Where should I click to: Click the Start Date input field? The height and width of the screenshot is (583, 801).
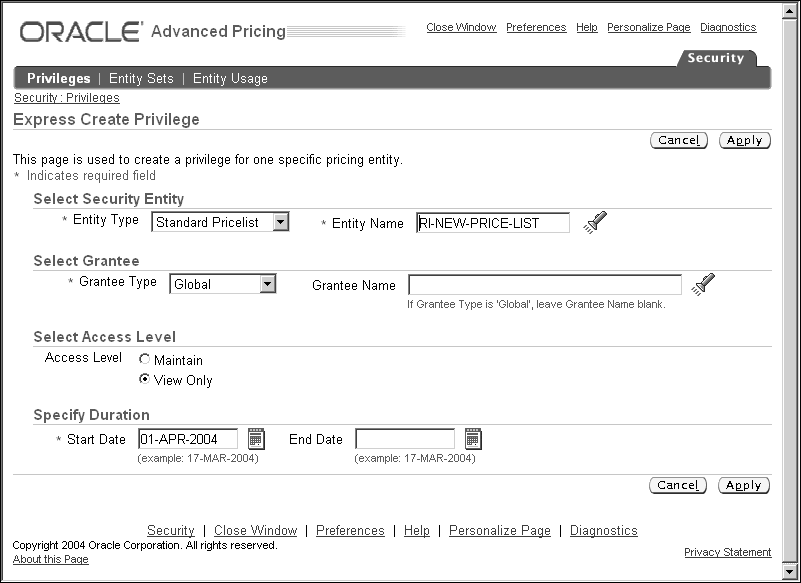pos(188,439)
